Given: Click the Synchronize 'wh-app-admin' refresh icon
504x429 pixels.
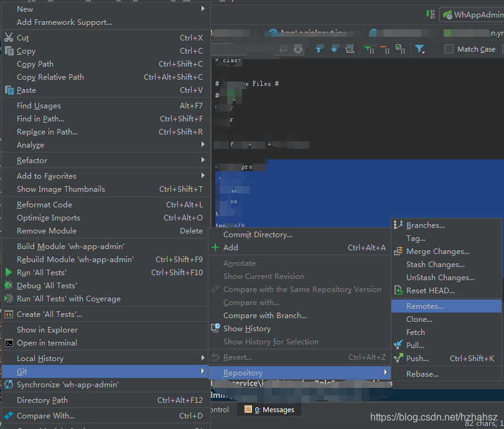Looking at the screenshot, I should (9, 384).
